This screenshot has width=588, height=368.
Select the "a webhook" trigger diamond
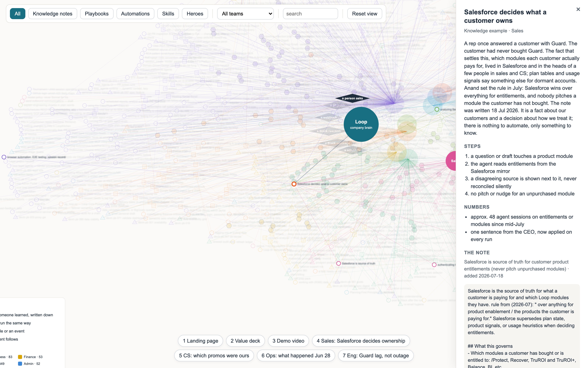coord(329,118)
